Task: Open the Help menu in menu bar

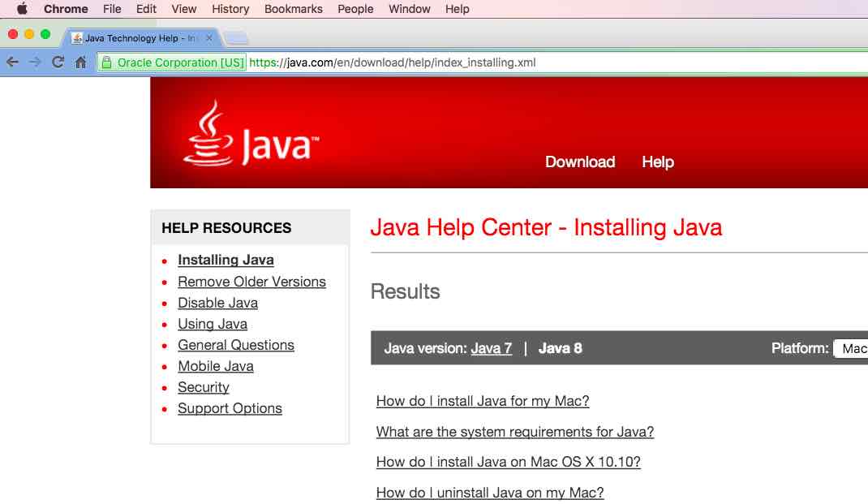Action: [x=458, y=9]
